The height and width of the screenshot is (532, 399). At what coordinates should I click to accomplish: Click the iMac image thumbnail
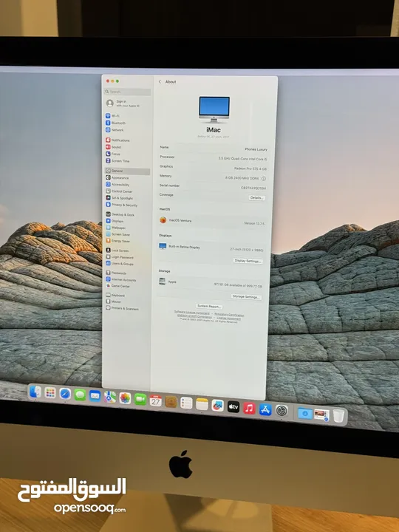pyautogui.click(x=214, y=109)
